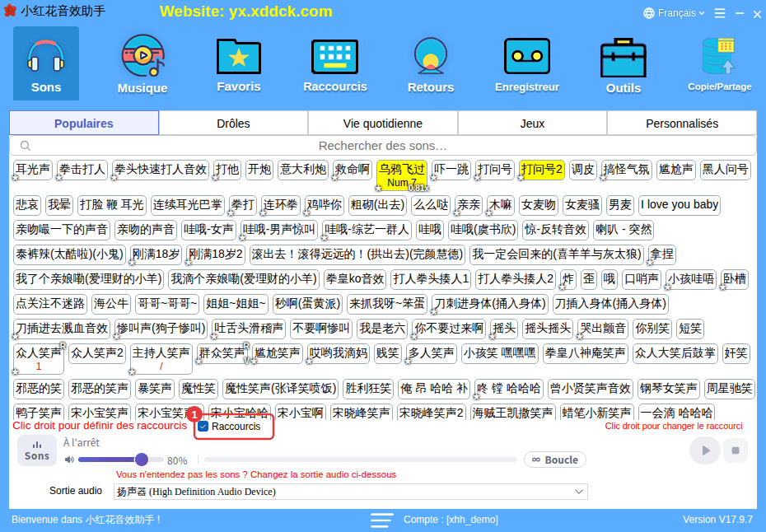Viewport: 766px width, 532px height.
Task: Play the 拳击打人 sound
Action: point(82,170)
